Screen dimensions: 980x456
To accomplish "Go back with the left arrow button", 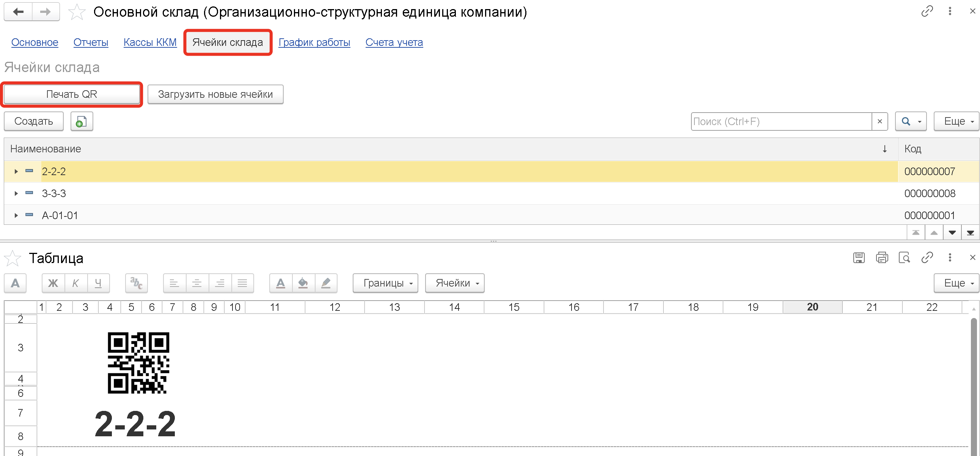I will 18,12.
